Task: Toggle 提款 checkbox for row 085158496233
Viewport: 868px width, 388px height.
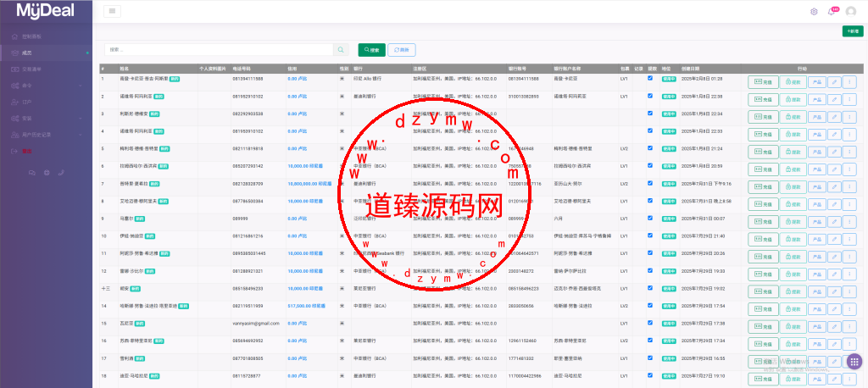Action: (650, 288)
